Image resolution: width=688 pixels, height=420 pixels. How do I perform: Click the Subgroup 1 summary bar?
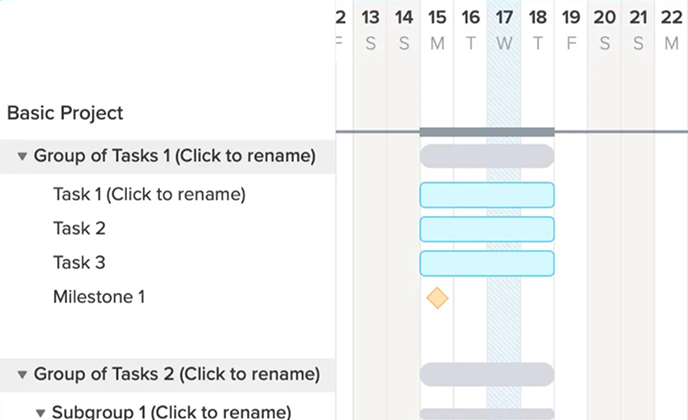(x=487, y=413)
